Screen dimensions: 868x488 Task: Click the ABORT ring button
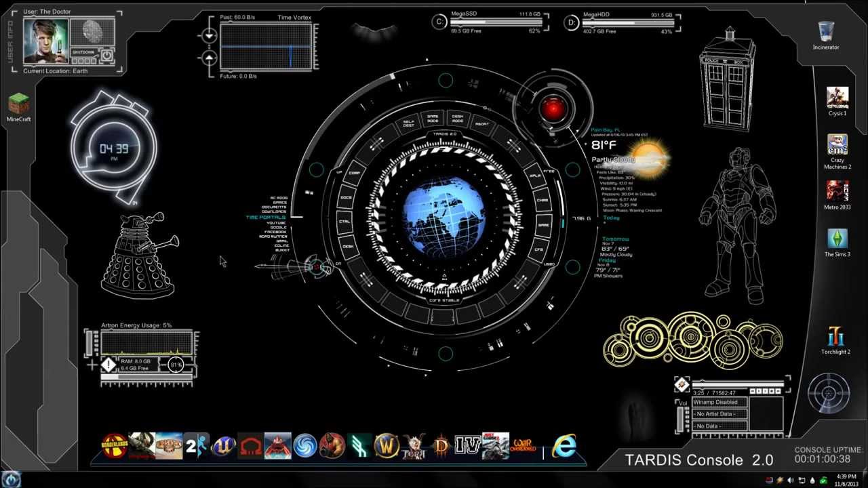482,124
